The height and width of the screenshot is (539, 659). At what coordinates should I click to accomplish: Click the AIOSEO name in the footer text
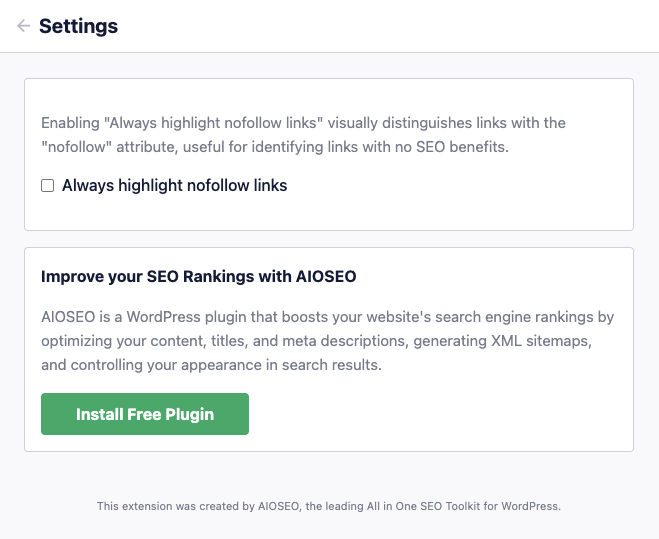[278, 506]
